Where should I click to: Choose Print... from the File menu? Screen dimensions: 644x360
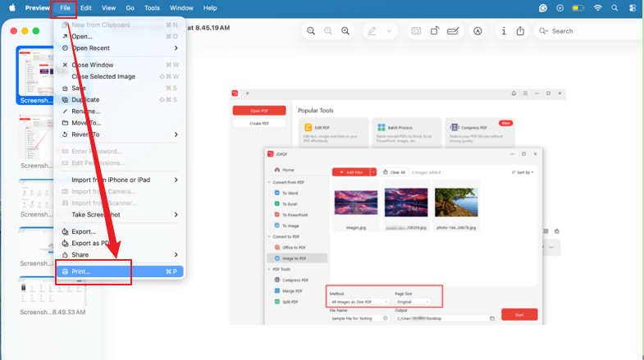point(120,271)
